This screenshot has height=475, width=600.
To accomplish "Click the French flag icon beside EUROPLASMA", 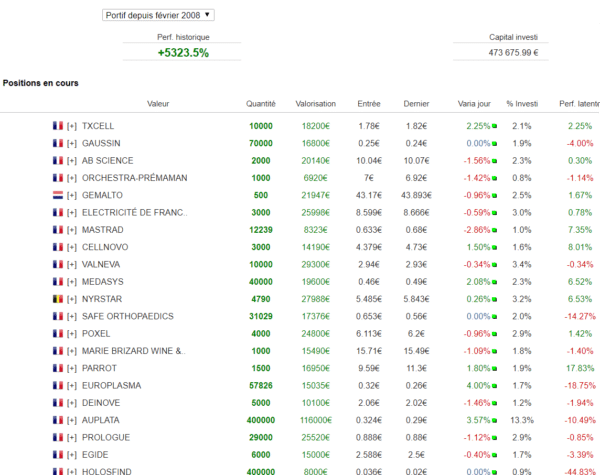I will [x=58, y=385].
